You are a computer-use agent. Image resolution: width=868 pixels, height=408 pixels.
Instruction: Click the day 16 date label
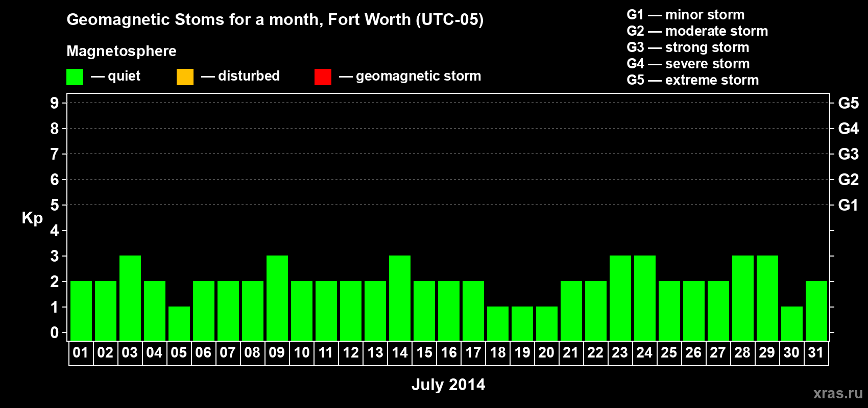(x=448, y=352)
